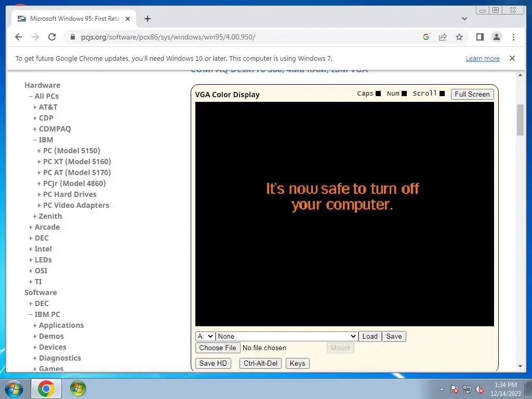Click the Save HD button
The image size is (532, 399).
point(213,363)
